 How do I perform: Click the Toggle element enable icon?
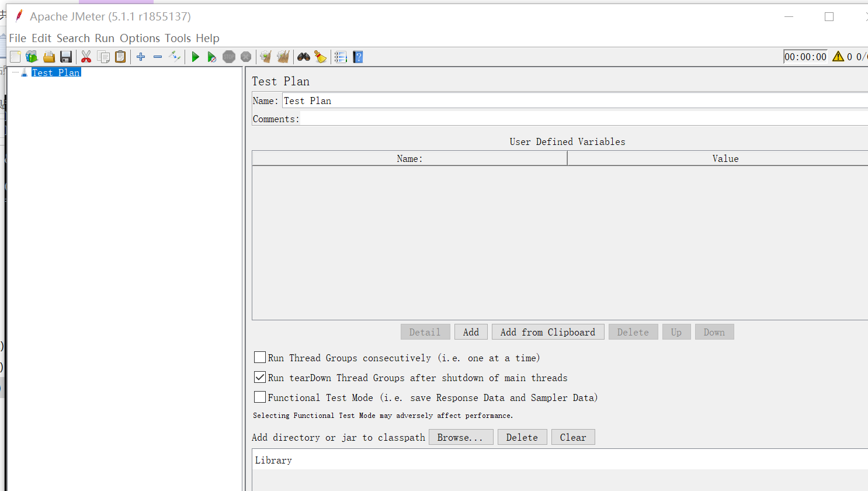pyautogui.click(x=175, y=57)
